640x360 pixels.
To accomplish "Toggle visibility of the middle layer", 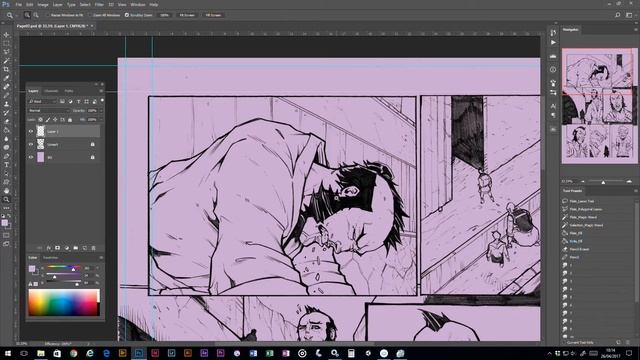I will pyautogui.click(x=31, y=144).
